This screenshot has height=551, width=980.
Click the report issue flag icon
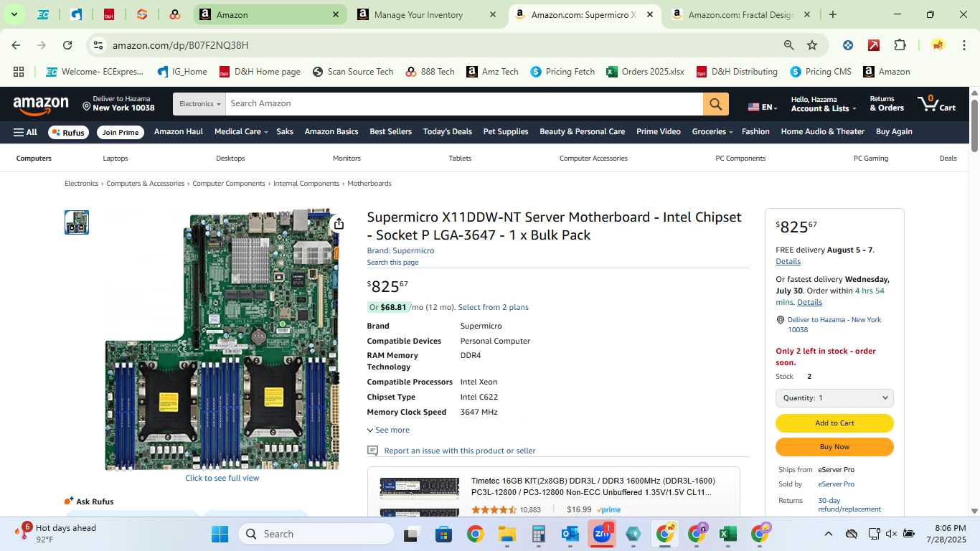[x=372, y=451]
